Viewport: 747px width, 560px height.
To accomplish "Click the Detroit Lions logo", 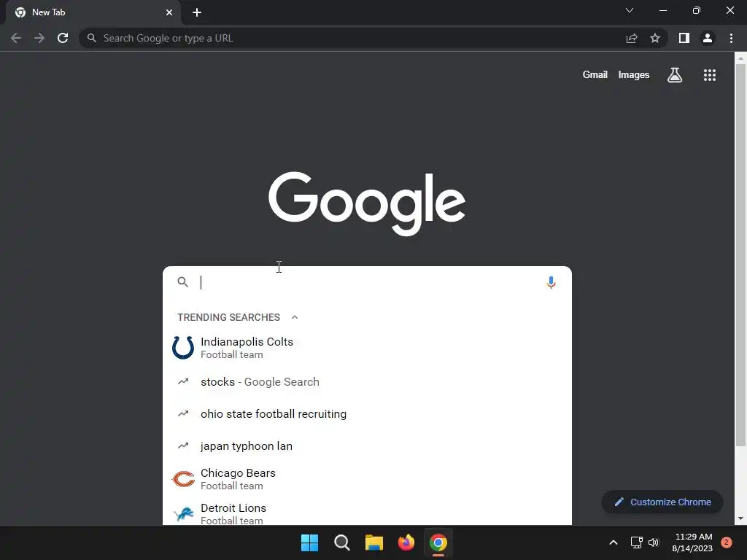I will [x=183, y=514].
